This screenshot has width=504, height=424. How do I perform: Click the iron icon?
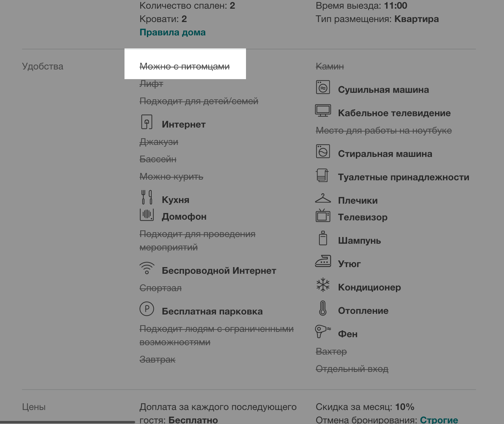[x=323, y=261]
